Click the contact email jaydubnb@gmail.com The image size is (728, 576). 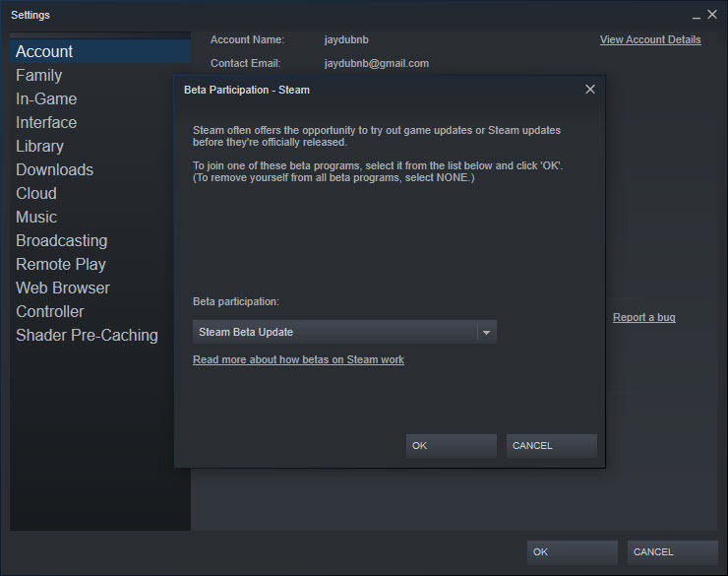[377, 63]
